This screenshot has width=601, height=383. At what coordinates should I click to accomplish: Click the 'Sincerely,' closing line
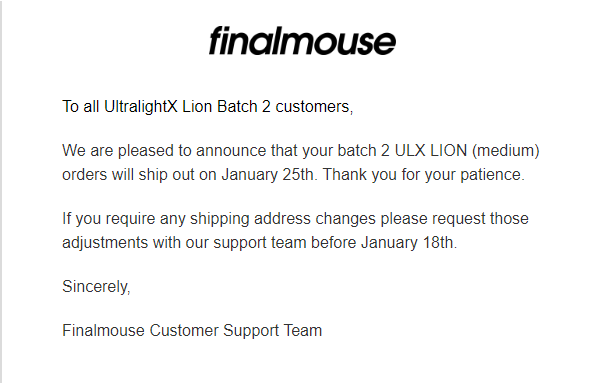96,287
